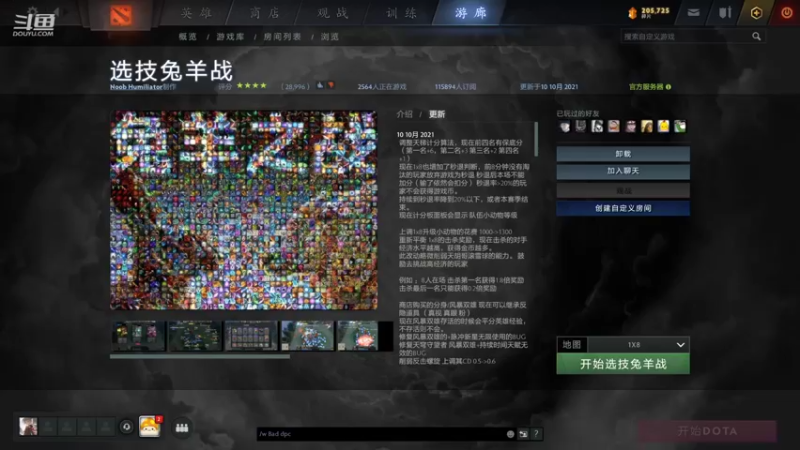Click third friend avatar in played list

point(597,126)
